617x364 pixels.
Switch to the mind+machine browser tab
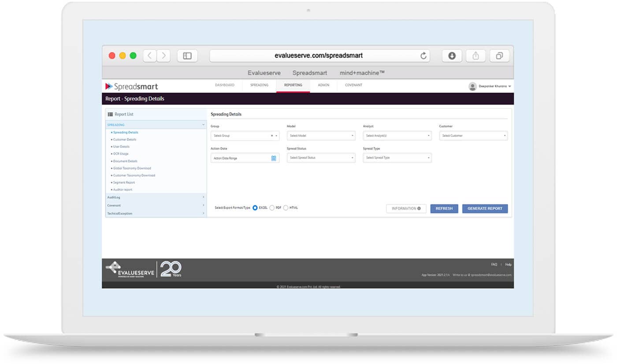click(362, 73)
